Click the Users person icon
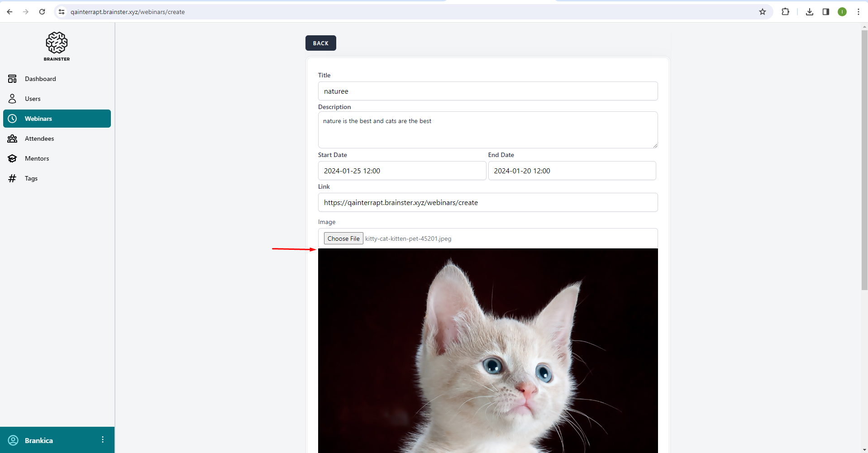This screenshot has height=453, width=868. click(12, 99)
